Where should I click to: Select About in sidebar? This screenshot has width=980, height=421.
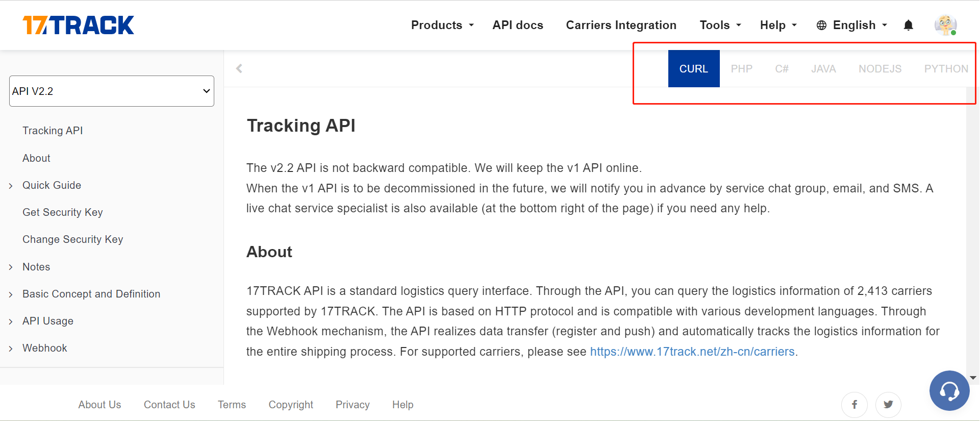click(x=36, y=158)
